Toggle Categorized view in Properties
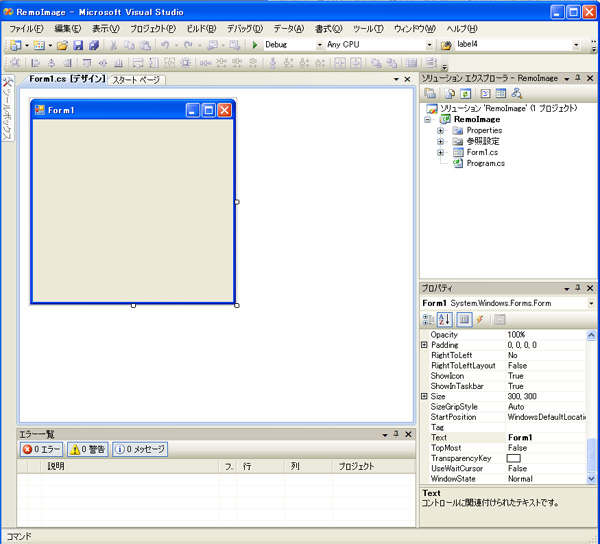 (x=428, y=319)
